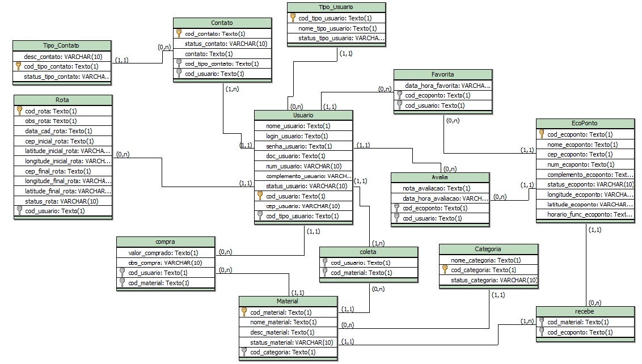Select the Material table header
Viewport: 642px width, 364px height.
pos(288,302)
